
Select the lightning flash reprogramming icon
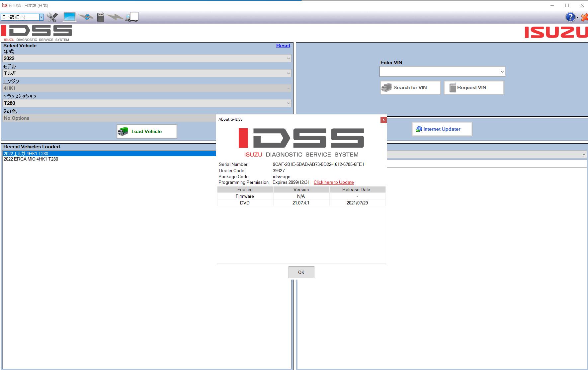pos(116,17)
